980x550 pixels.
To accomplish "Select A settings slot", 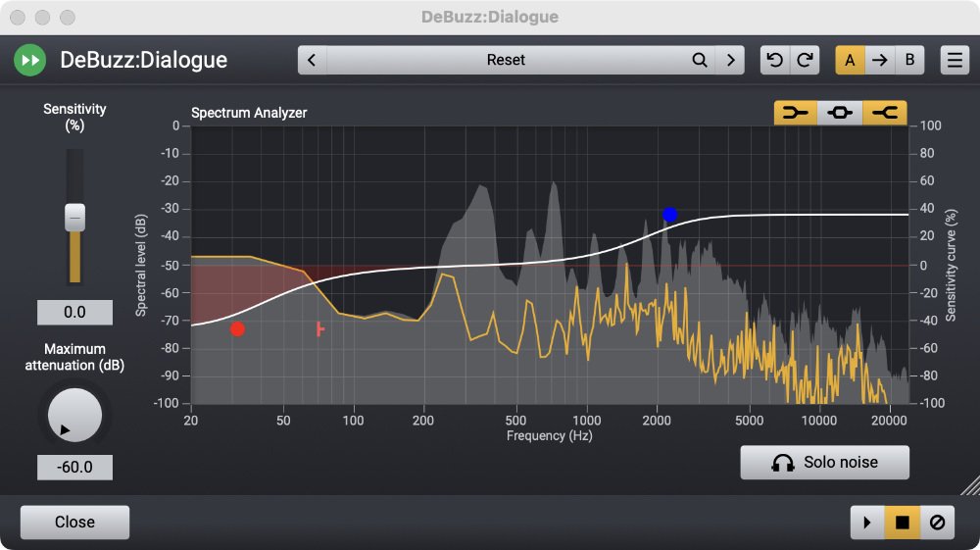I will pos(850,60).
